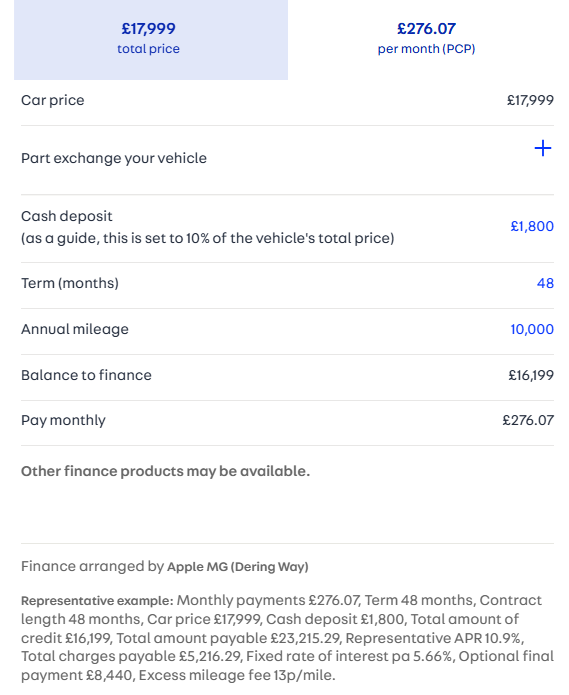Click the 10% deposit guide note text
Image resolution: width=569 pixels, height=695 pixels.
click(x=207, y=238)
